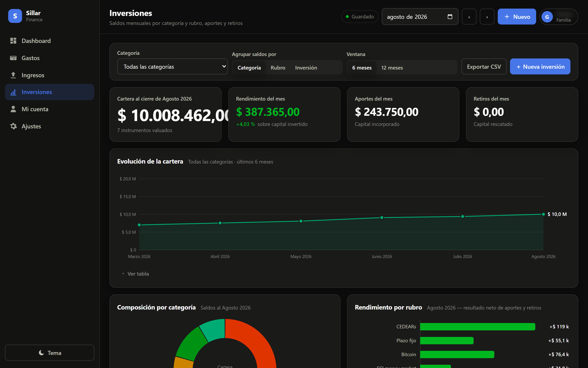Click Exportar CSV button
The image size is (588, 368).
point(484,66)
